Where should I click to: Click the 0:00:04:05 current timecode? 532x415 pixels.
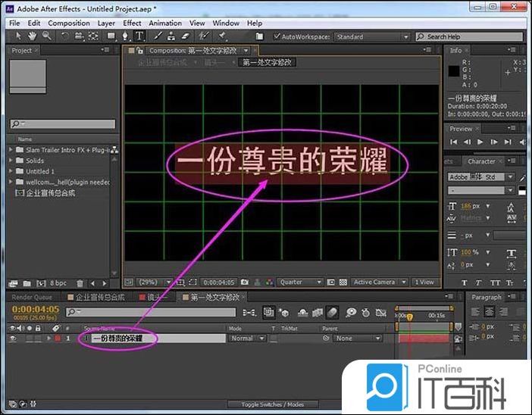coord(35,309)
